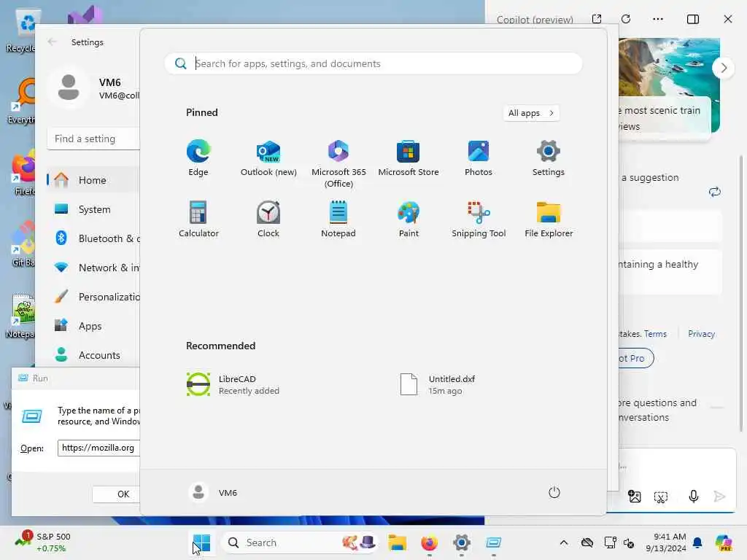This screenshot has width=747, height=560.
Task: Open clock and date flyout 9:41 AM
Action: (x=666, y=542)
